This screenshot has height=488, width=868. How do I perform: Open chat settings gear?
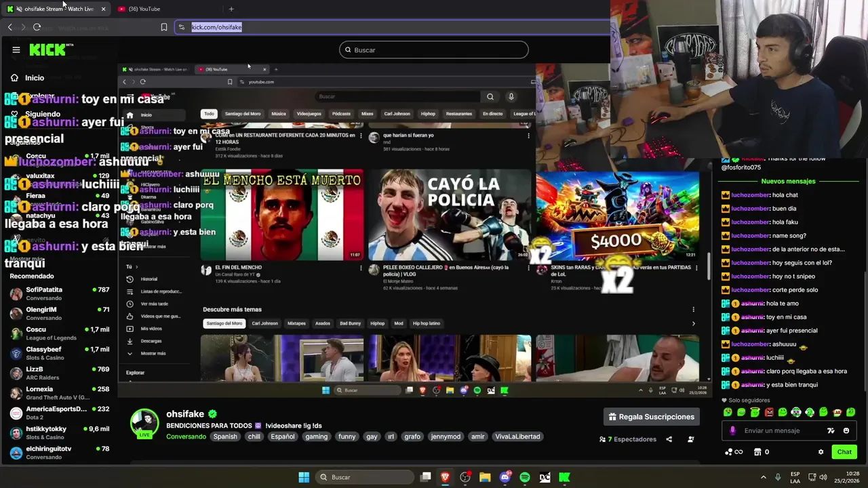point(821,452)
